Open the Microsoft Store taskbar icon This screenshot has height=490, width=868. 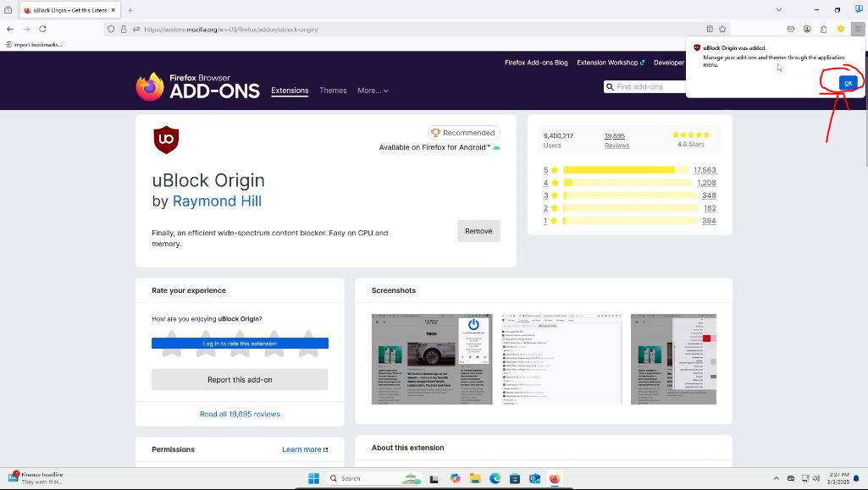coord(515,478)
